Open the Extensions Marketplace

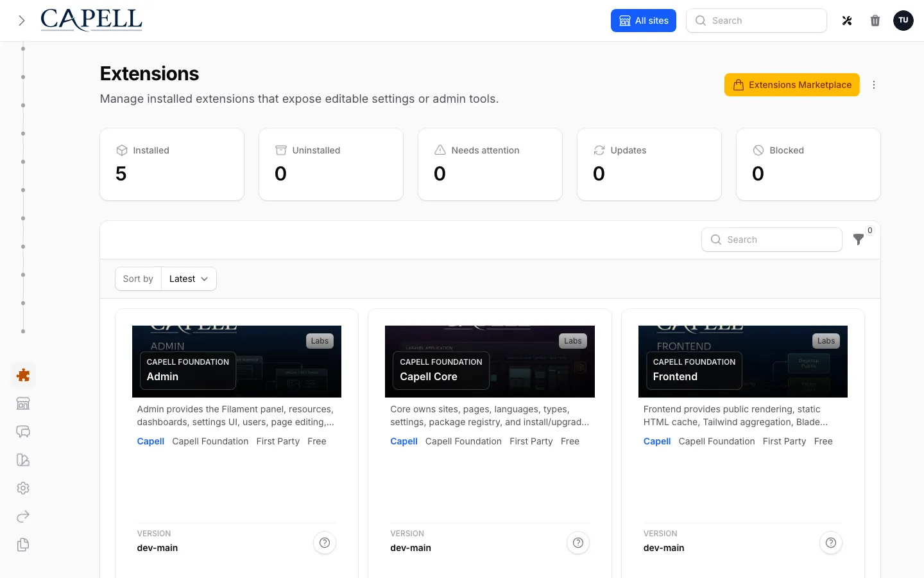(792, 85)
